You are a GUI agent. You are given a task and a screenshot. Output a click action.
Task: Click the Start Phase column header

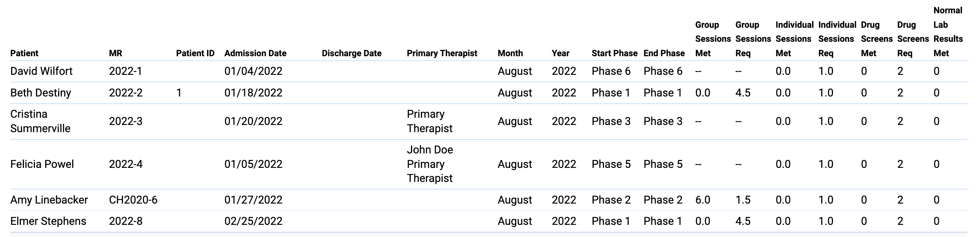coord(615,53)
